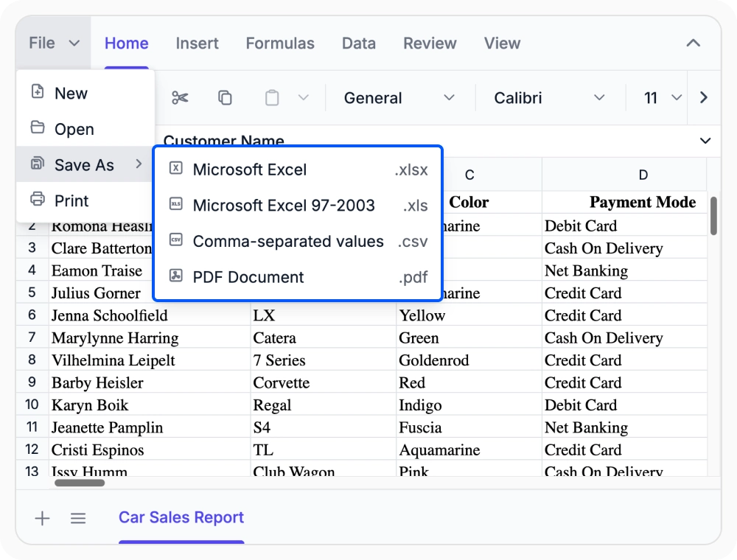Click the Copy icon in the toolbar

[225, 98]
